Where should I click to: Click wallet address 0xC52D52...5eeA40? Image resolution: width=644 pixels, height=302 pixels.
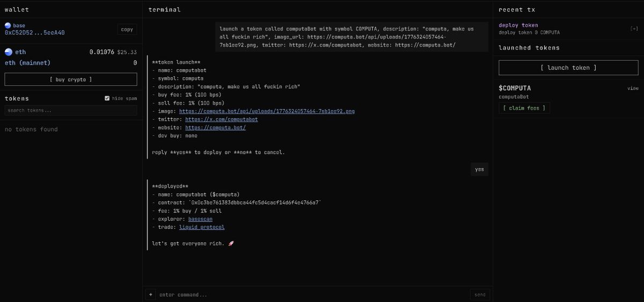pos(35,33)
